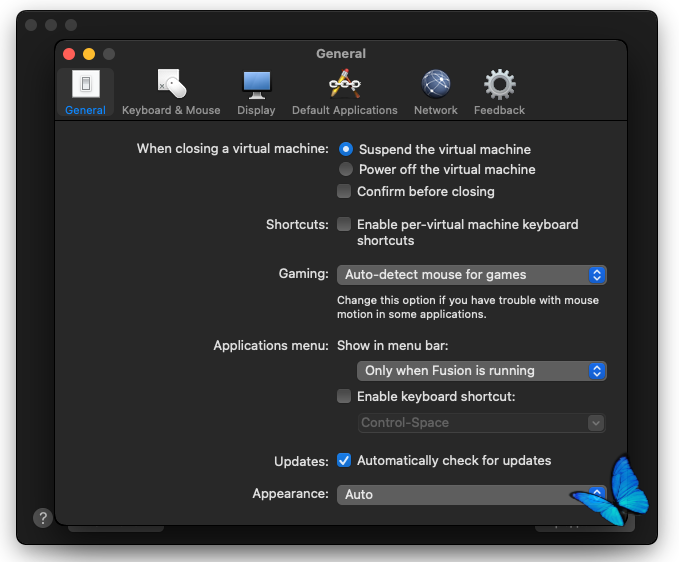Click the Applications menu label

271,346
